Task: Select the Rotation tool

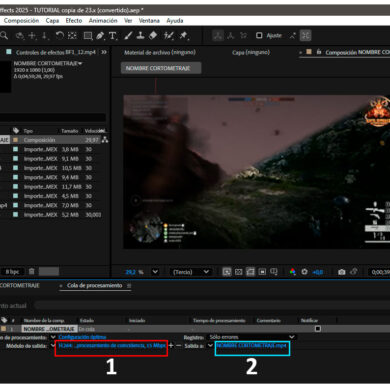Action: pos(60,35)
